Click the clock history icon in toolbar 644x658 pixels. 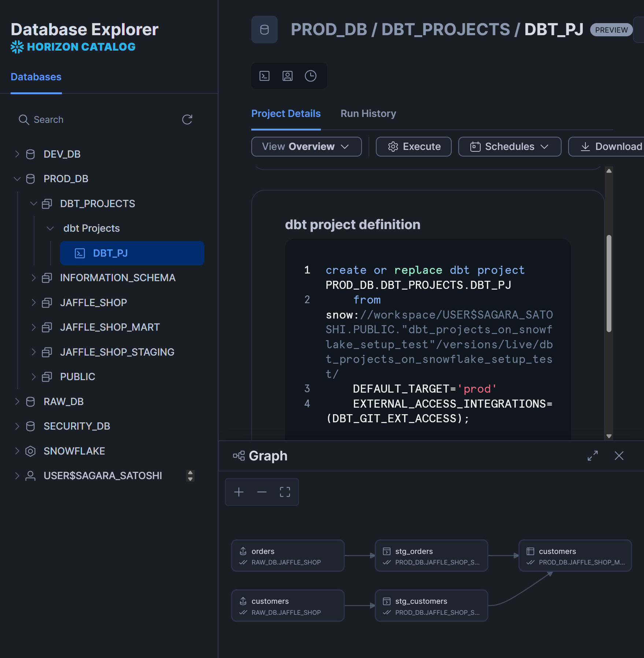[x=311, y=76]
